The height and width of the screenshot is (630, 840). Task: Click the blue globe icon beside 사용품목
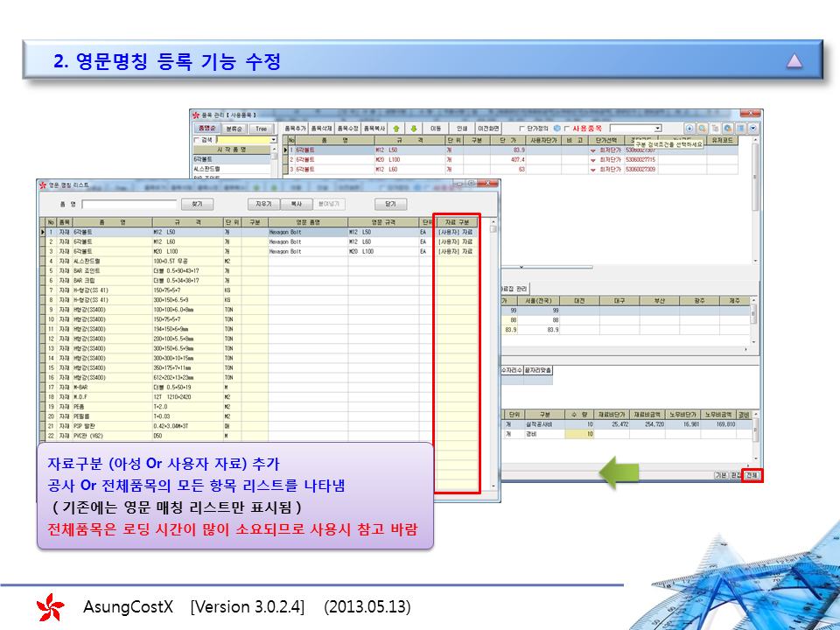(x=557, y=129)
